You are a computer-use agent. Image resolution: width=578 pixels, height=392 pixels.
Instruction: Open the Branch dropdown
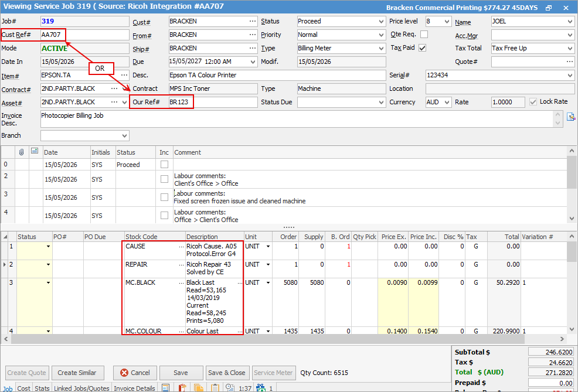tap(125, 135)
